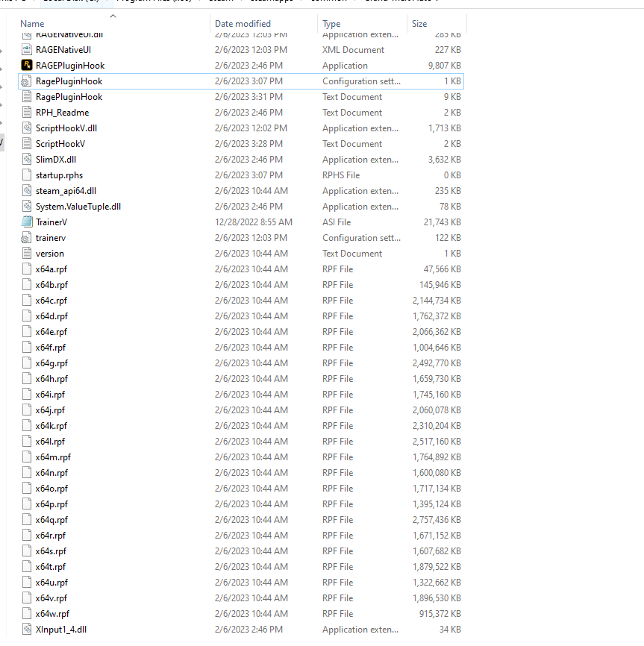This screenshot has width=644, height=646.
Task: Select the ScriptHookV.dll file icon
Action: tap(27, 128)
